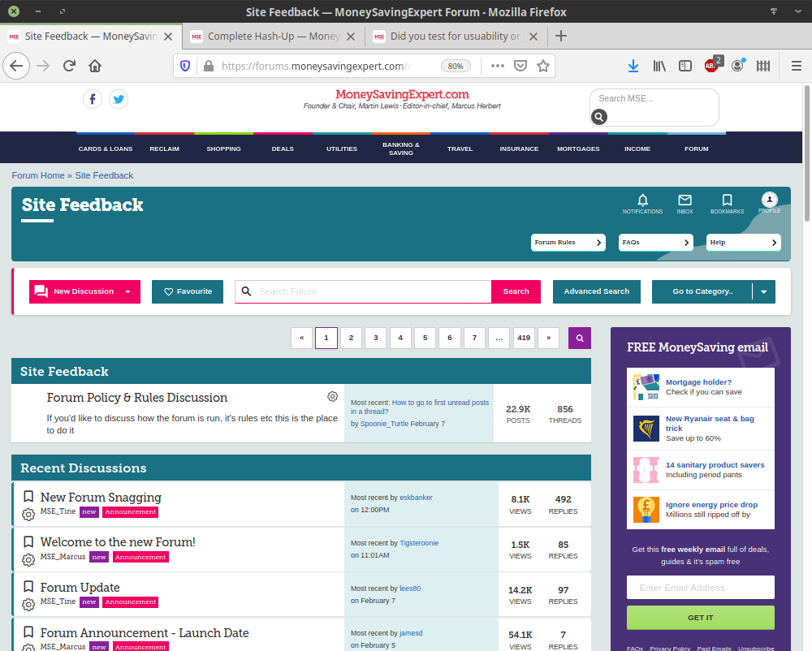812x651 pixels.
Task: Reset zoom level 80% in address bar
Action: point(456,66)
